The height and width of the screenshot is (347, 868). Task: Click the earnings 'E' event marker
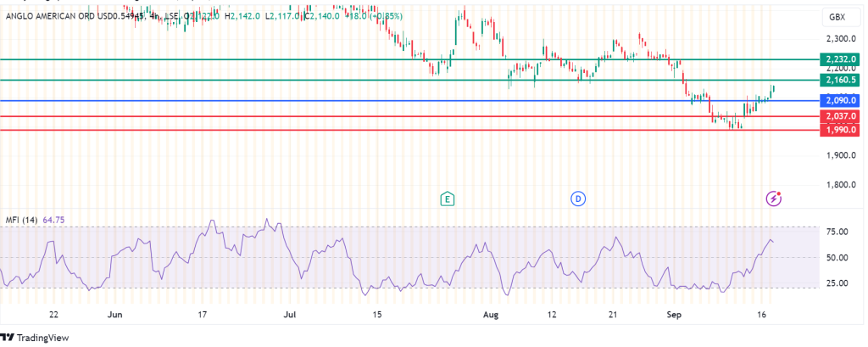(448, 199)
